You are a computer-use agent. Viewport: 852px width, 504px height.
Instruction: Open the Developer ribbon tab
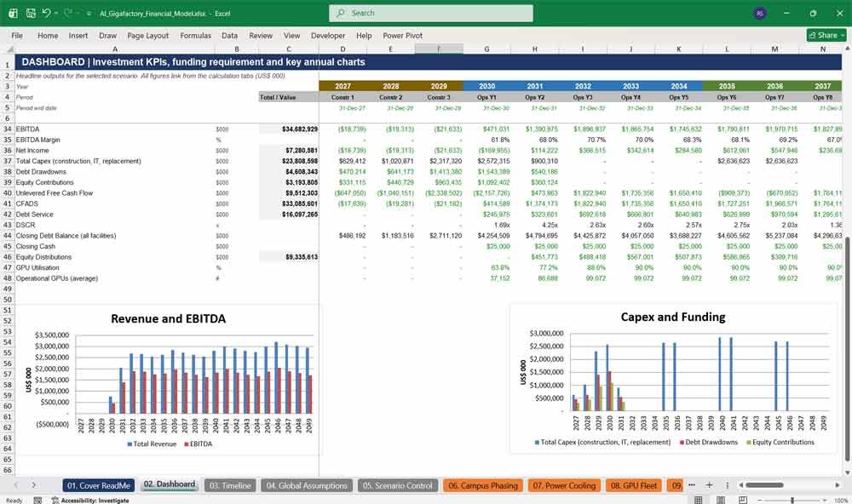pyautogui.click(x=328, y=35)
